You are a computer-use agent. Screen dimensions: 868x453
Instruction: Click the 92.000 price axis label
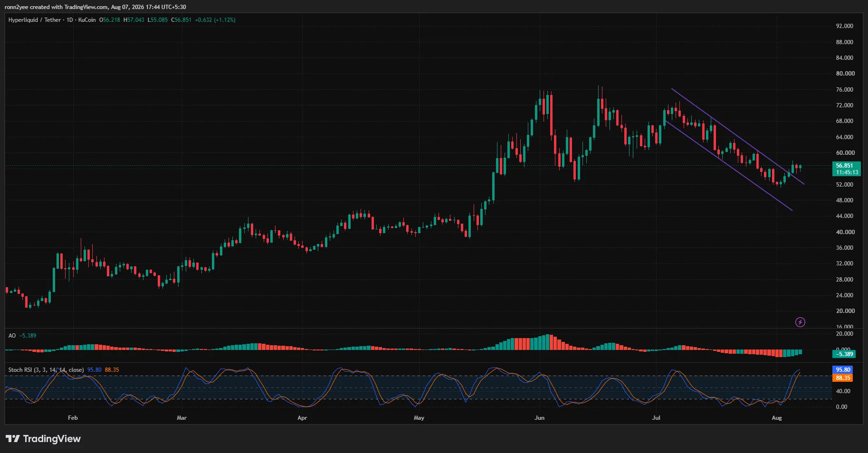[845, 26]
